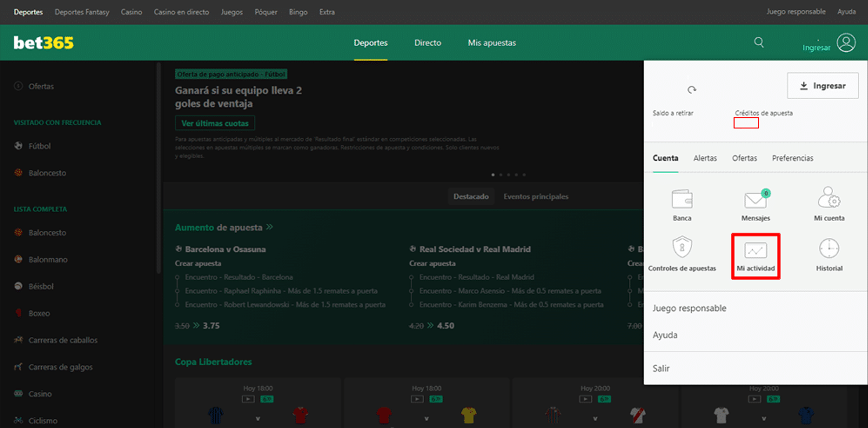Refresh the balance with the reload icon
This screenshot has height=428, width=868.
692,90
